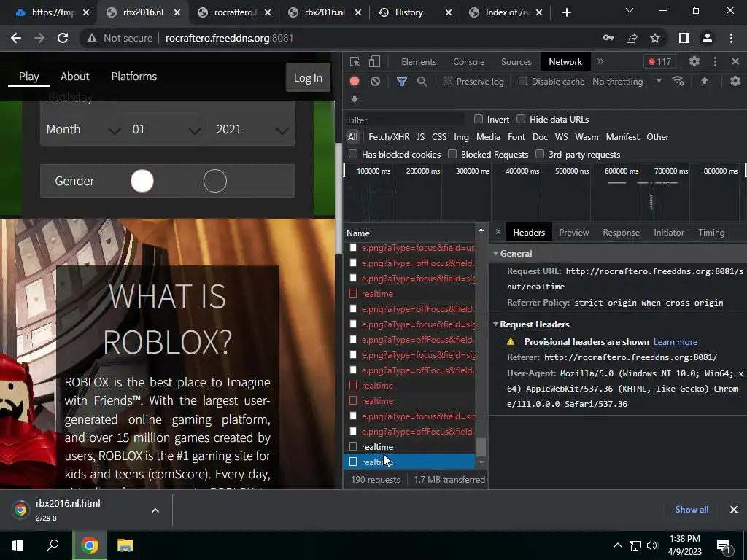747x560 pixels.
Task: Share this page via share icon
Action: point(632,38)
